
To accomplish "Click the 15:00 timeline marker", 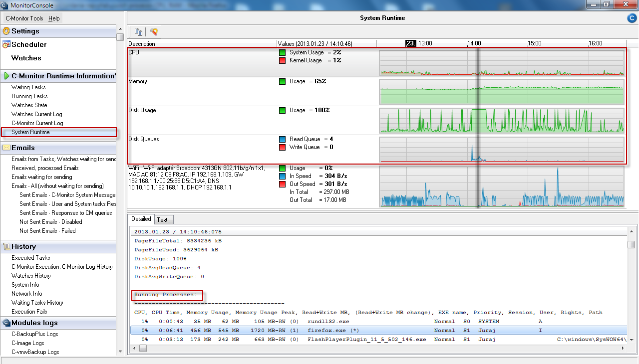I will [535, 43].
